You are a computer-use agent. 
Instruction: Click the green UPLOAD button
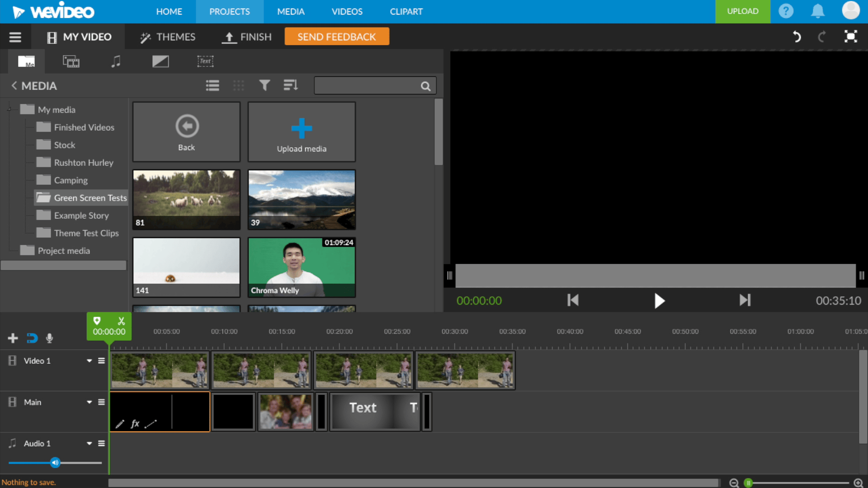742,11
